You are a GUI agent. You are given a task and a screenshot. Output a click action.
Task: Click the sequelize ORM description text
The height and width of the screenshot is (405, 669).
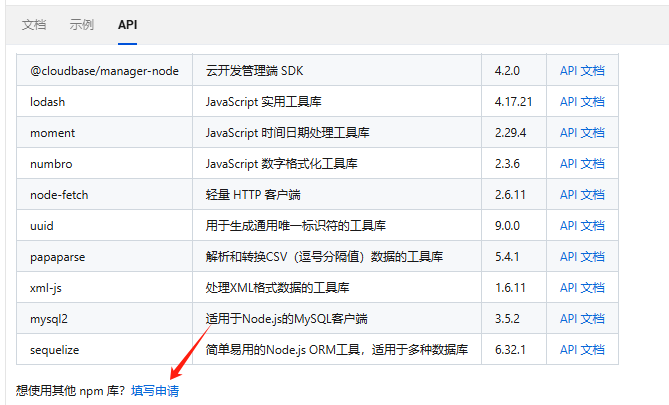[337, 350]
